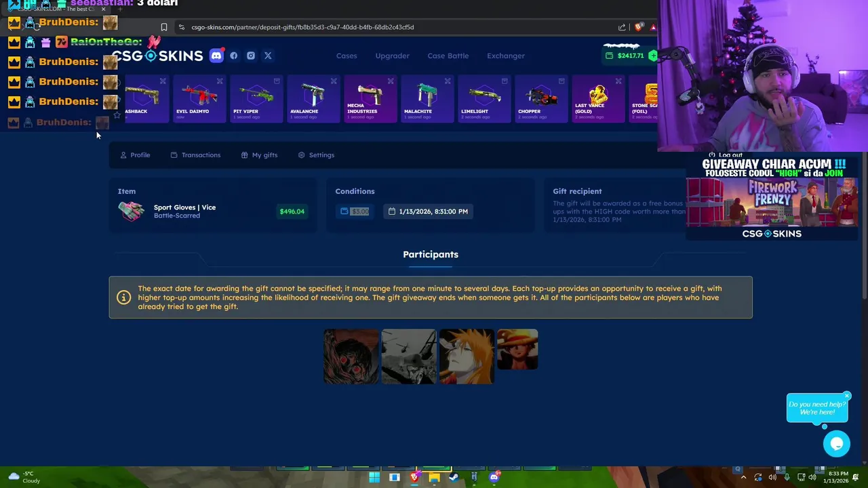This screenshot has width=868, height=488.
Task: Open the Windows Start menu
Action: [374, 477]
